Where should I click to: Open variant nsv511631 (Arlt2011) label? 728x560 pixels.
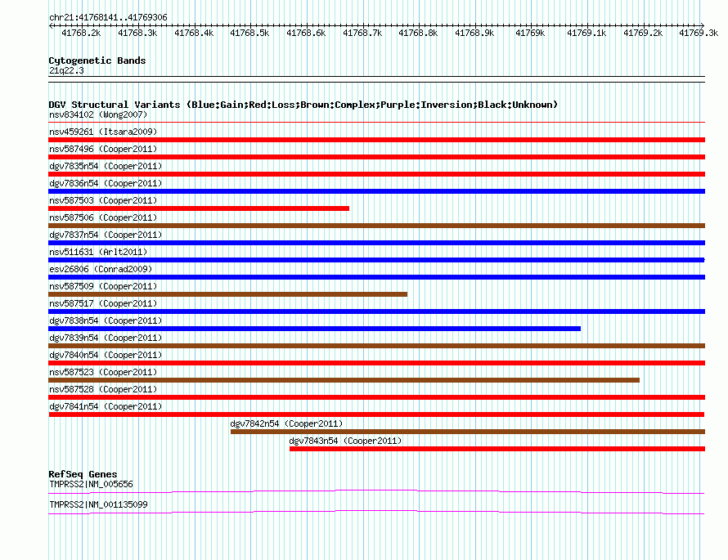(98, 252)
